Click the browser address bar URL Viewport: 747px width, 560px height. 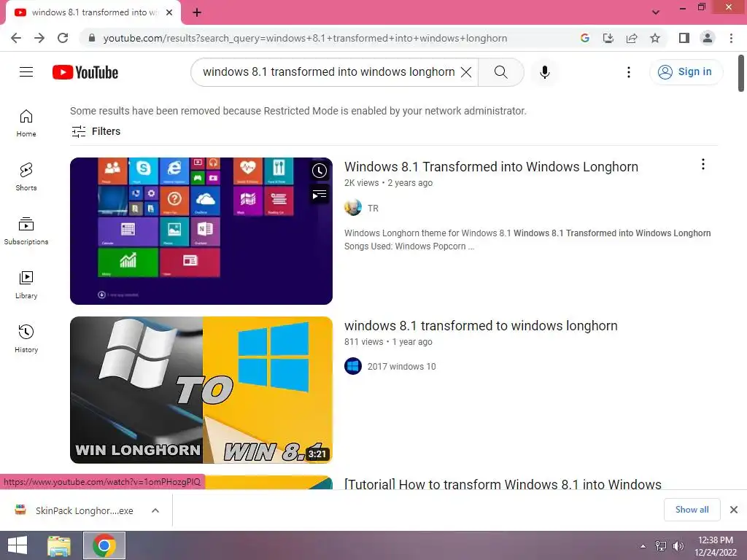click(305, 38)
